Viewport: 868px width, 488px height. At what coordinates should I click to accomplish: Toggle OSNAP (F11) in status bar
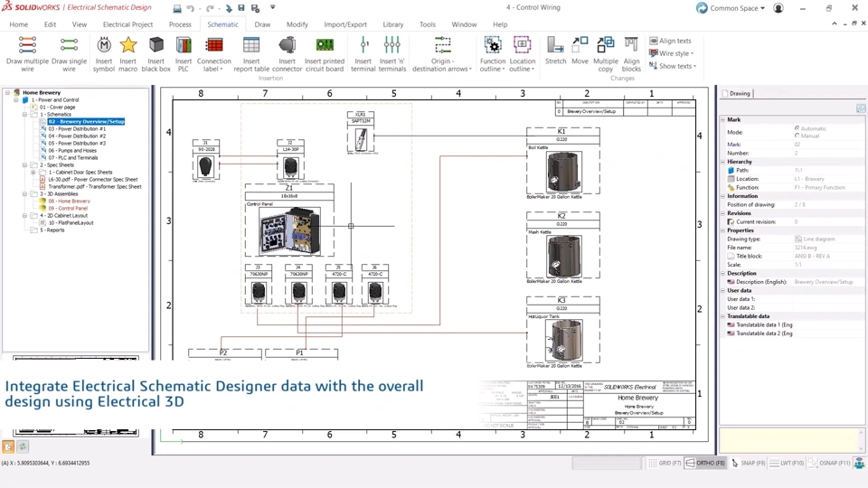(829, 463)
